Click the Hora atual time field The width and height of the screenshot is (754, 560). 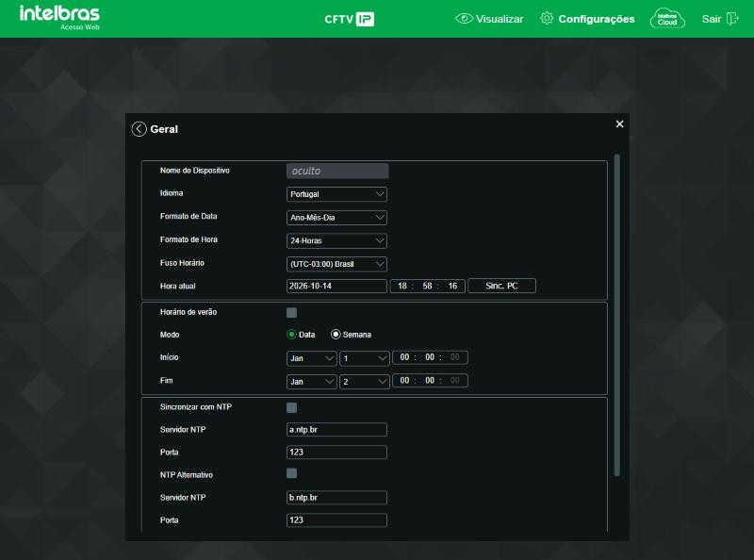click(x=428, y=286)
